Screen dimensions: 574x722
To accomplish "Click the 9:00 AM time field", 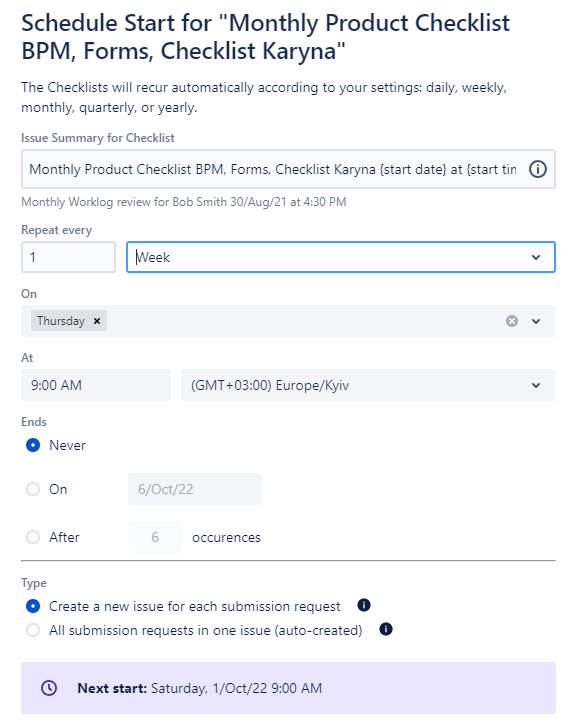I will (x=96, y=385).
